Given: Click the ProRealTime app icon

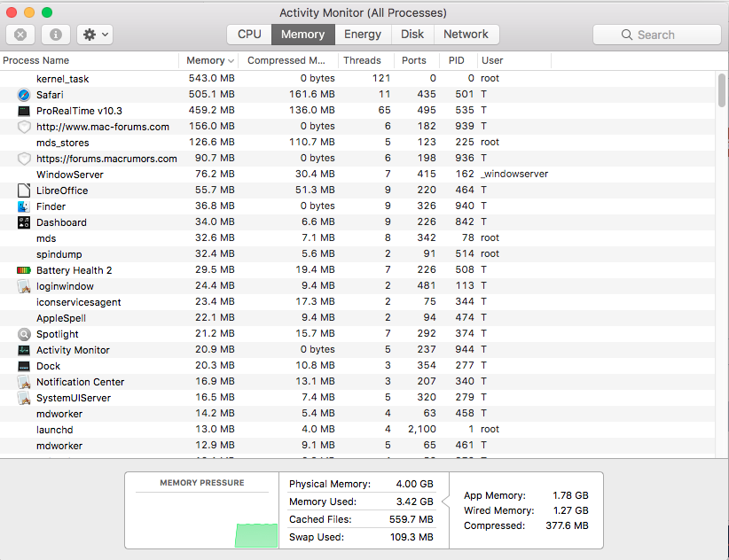Looking at the screenshot, I should [24, 111].
